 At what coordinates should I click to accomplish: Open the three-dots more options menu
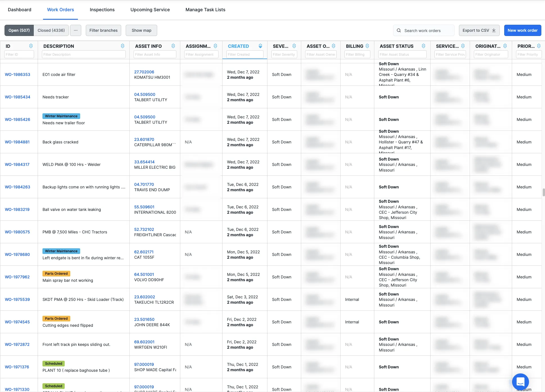(x=76, y=30)
